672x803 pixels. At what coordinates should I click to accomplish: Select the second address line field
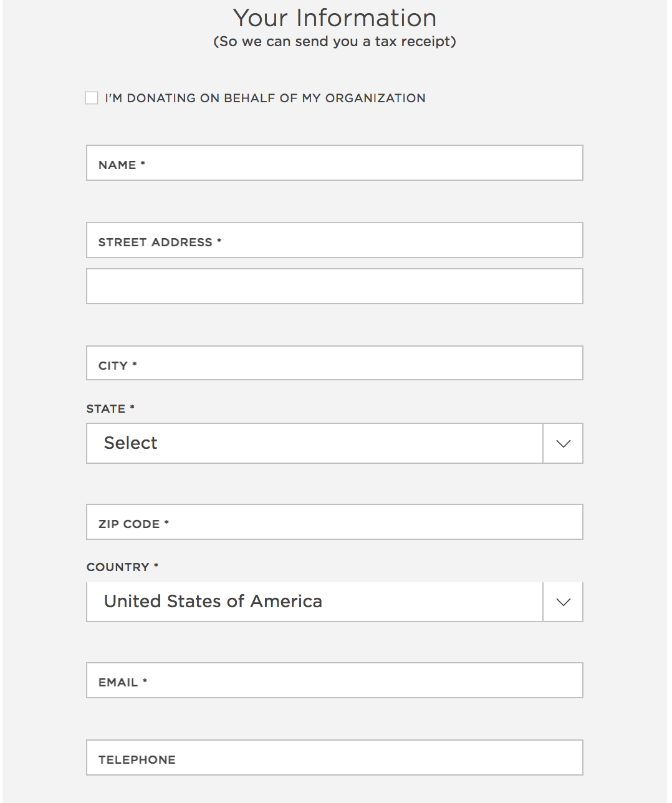point(334,287)
